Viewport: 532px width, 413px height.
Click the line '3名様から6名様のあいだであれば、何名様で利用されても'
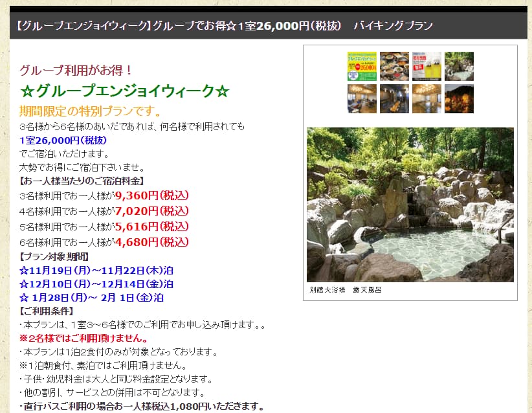(x=132, y=127)
